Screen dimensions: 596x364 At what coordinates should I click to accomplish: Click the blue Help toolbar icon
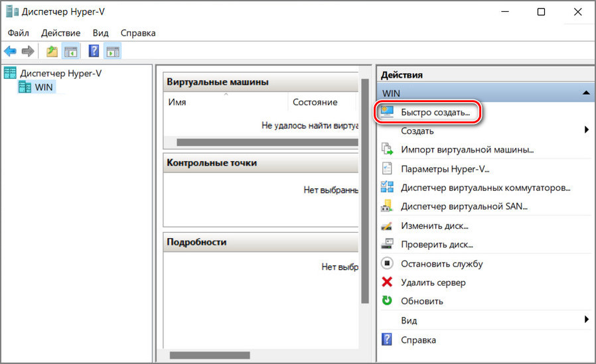tap(94, 51)
